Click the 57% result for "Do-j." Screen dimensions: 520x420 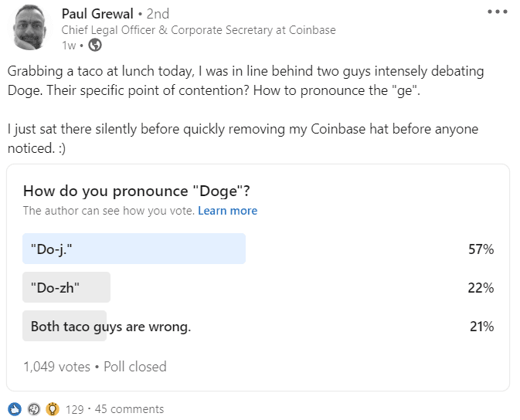[481, 249]
